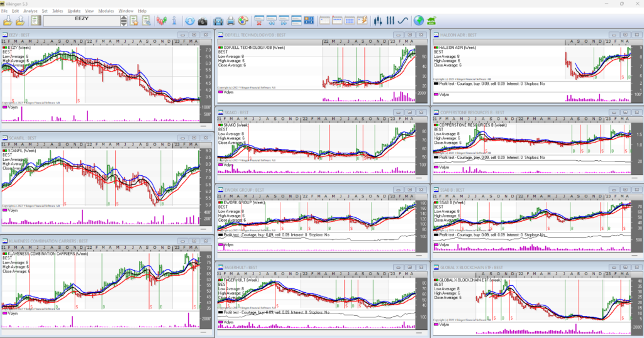Click the 'HALEON ADR (Week)' chart label
This screenshot has width=644, height=338.
pyautogui.click(x=458, y=48)
